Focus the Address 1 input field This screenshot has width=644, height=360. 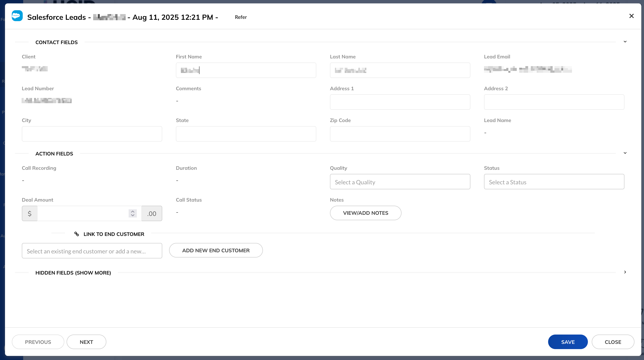[400, 102]
